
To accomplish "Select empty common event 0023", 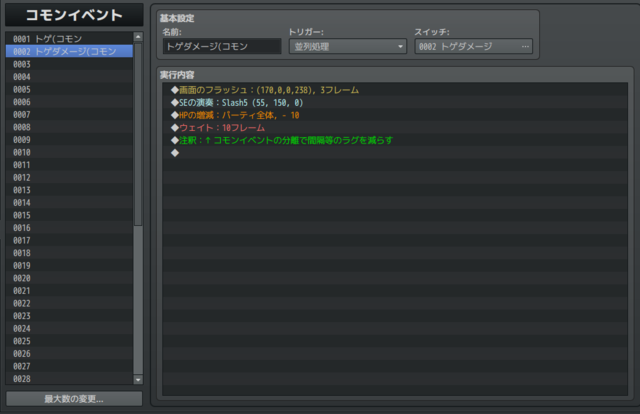I will pos(69,316).
